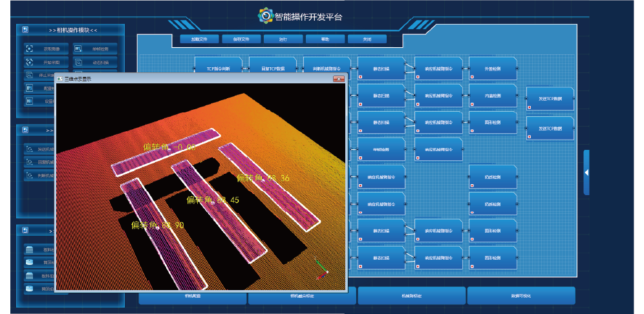
Task: Expand the side panel via right-edge arrow
Action: tap(586, 173)
